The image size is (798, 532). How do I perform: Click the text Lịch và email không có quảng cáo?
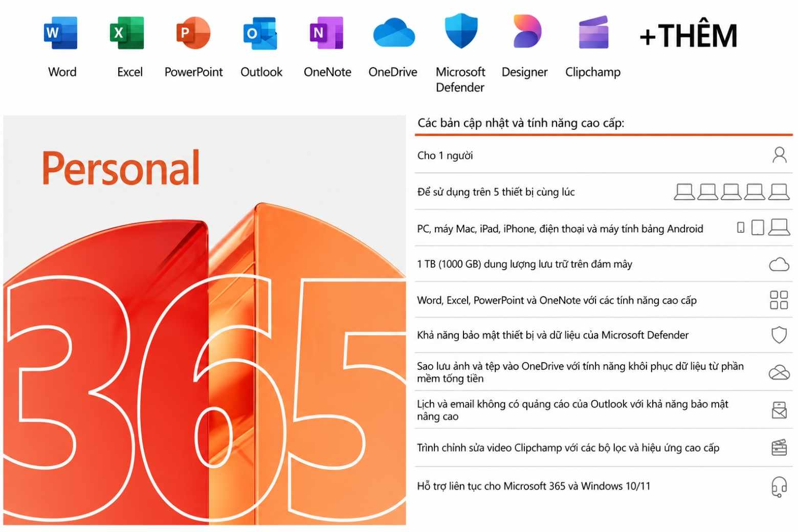[572, 410]
